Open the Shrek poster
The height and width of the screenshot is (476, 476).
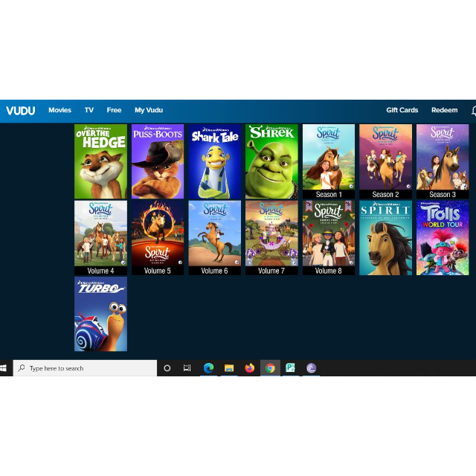point(271,161)
